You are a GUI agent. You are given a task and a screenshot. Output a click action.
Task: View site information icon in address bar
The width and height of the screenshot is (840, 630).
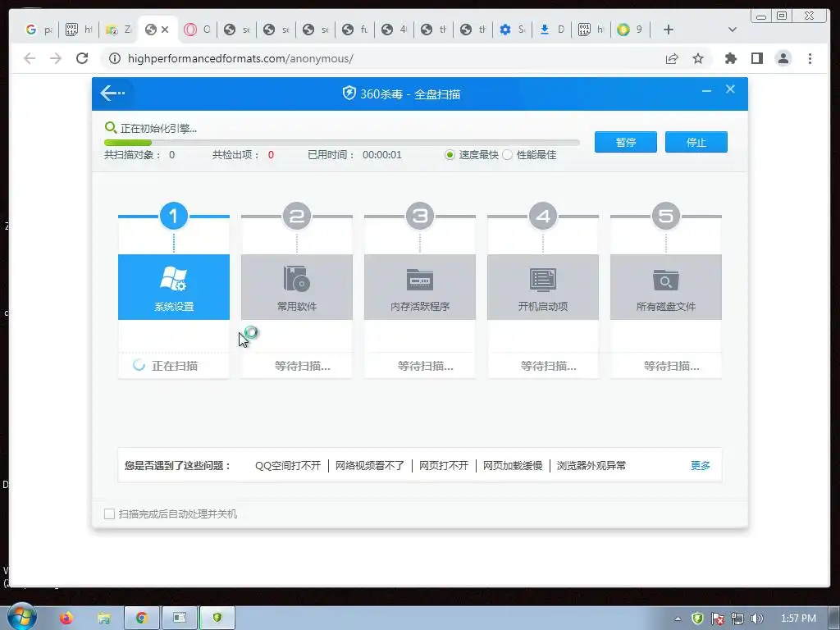click(x=115, y=58)
